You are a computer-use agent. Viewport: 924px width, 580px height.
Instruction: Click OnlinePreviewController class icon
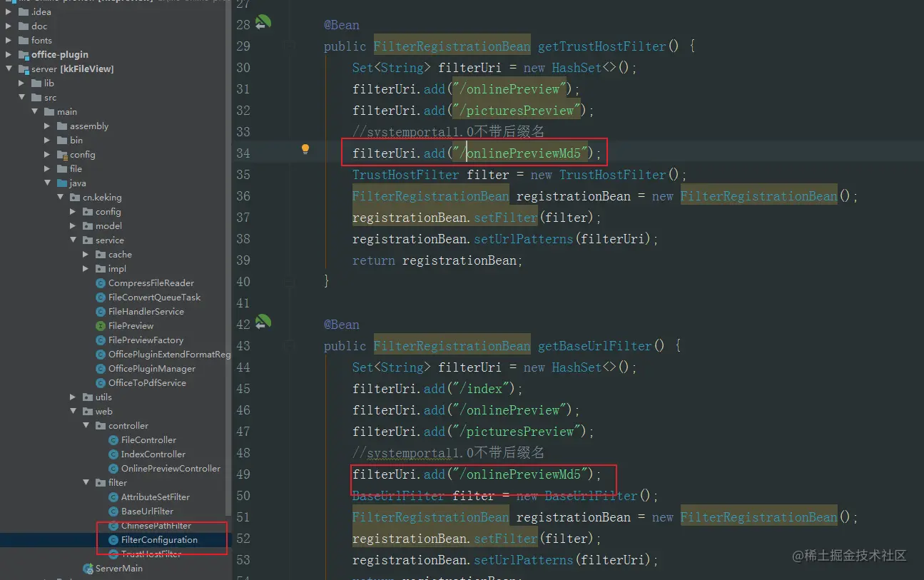pos(113,469)
